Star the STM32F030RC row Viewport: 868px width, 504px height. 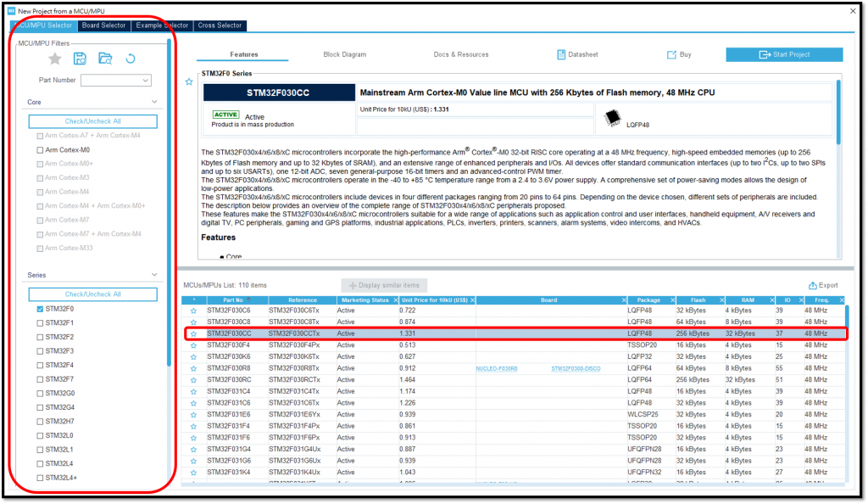pos(194,381)
